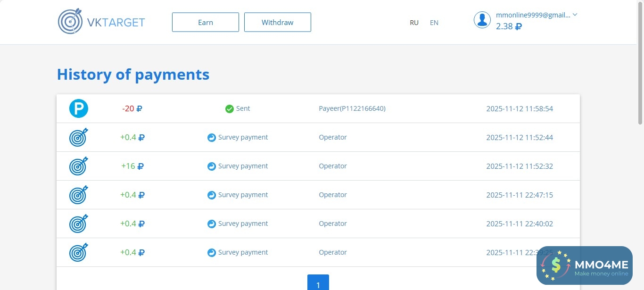This screenshot has width=644, height=290.
Task: Click the green Sent checkmark icon
Action: click(x=230, y=109)
